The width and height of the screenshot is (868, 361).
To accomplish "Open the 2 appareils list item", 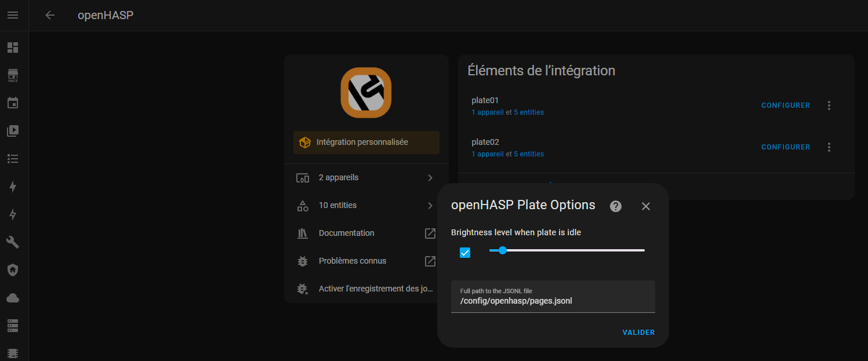I will pos(366,178).
